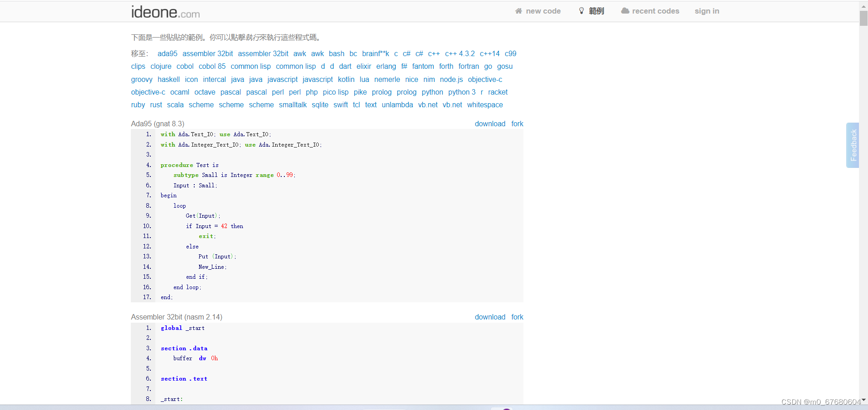Jump to the gosu sample
Screen dimensions: 868x410
point(505,66)
